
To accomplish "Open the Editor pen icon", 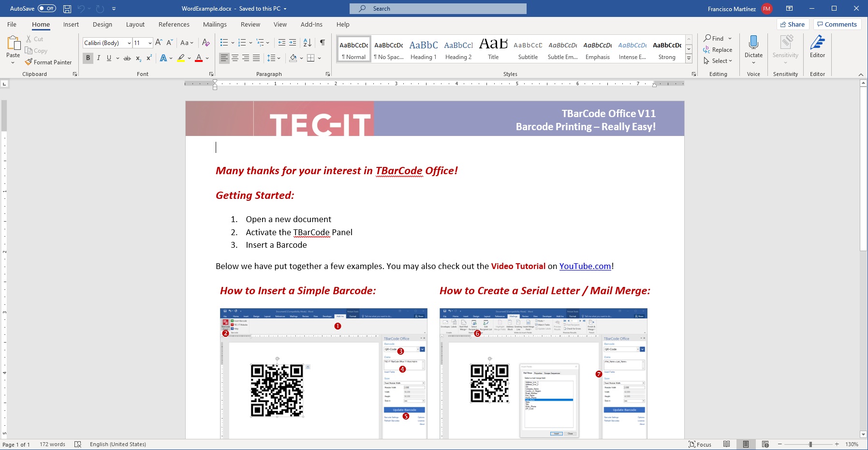I will click(x=818, y=42).
